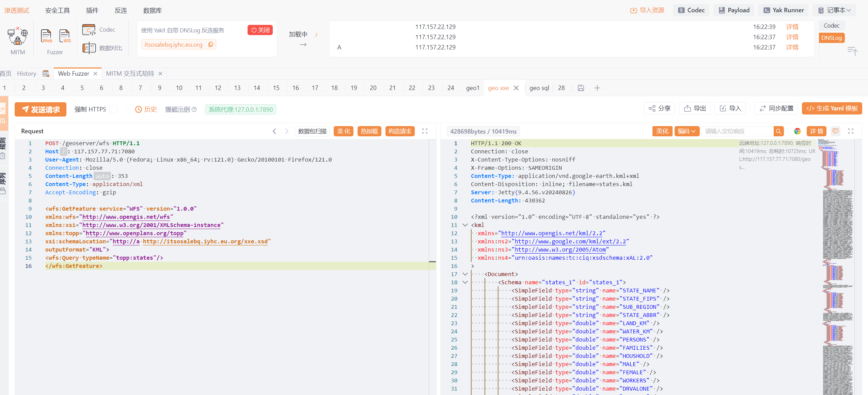Click the export button
Viewport: 868px width, 395px height.
click(695, 108)
